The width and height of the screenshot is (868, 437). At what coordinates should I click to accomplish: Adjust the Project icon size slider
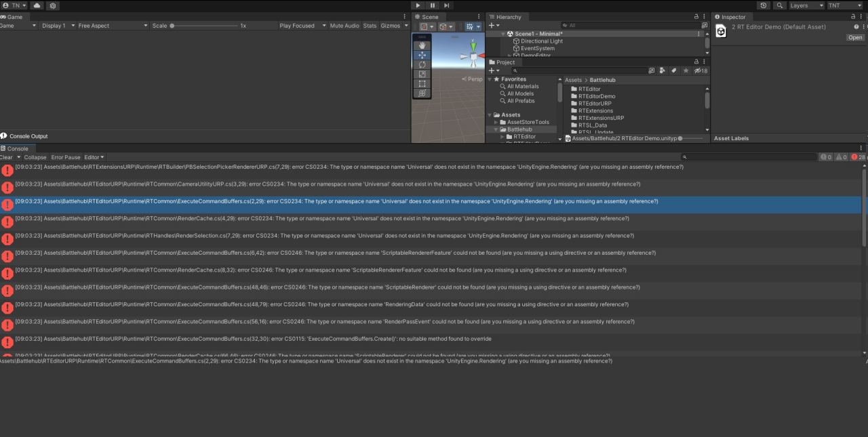pos(692,138)
